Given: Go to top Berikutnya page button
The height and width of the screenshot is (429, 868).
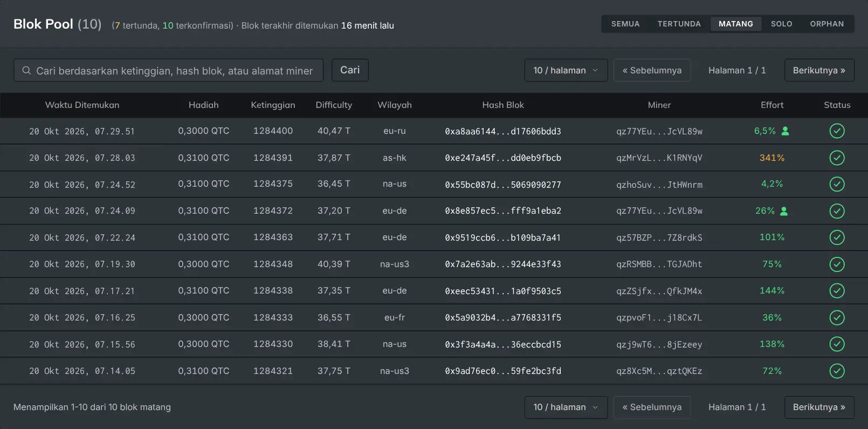Looking at the screenshot, I should [819, 70].
